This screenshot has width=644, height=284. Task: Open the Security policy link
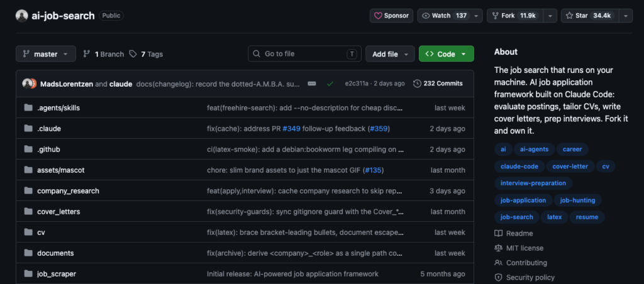(x=524, y=278)
